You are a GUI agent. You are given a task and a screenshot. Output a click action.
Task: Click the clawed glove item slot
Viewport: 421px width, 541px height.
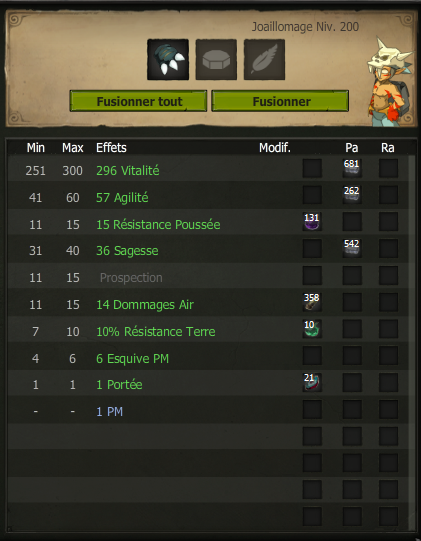pyautogui.click(x=168, y=60)
